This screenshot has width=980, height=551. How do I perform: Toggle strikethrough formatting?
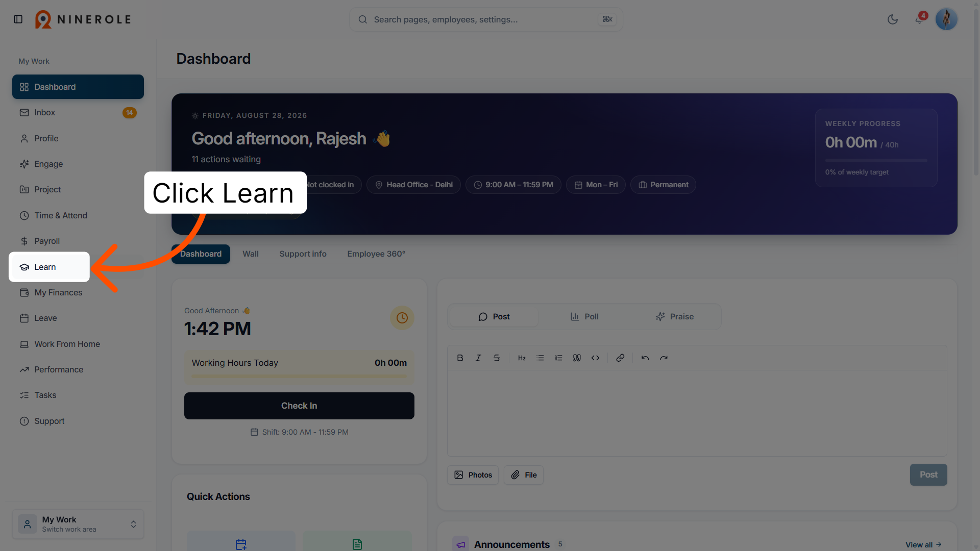(497, 358)
